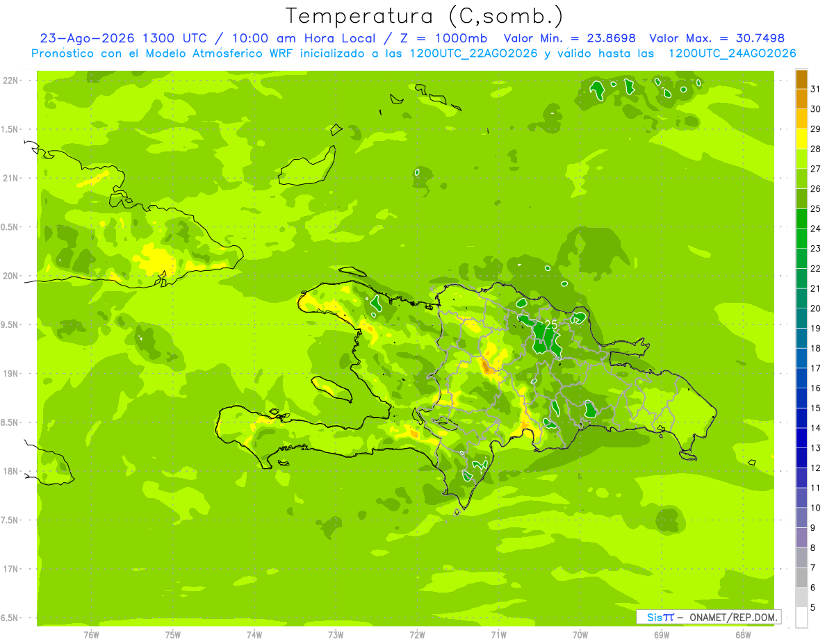Click the 'Temperatura (C,somb.)' title
834x644 pixels.
pyautogui.click(x=425, y=16)
